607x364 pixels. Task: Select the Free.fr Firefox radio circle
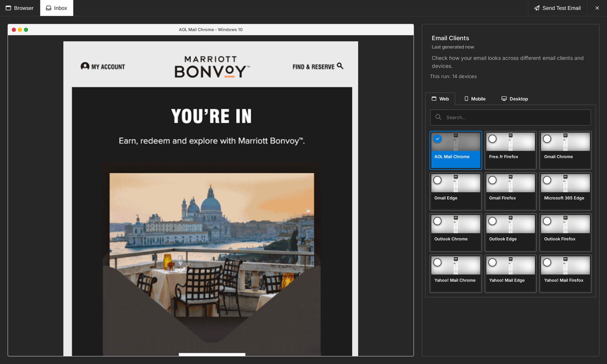pyautogui.click(x=492, y=139)
